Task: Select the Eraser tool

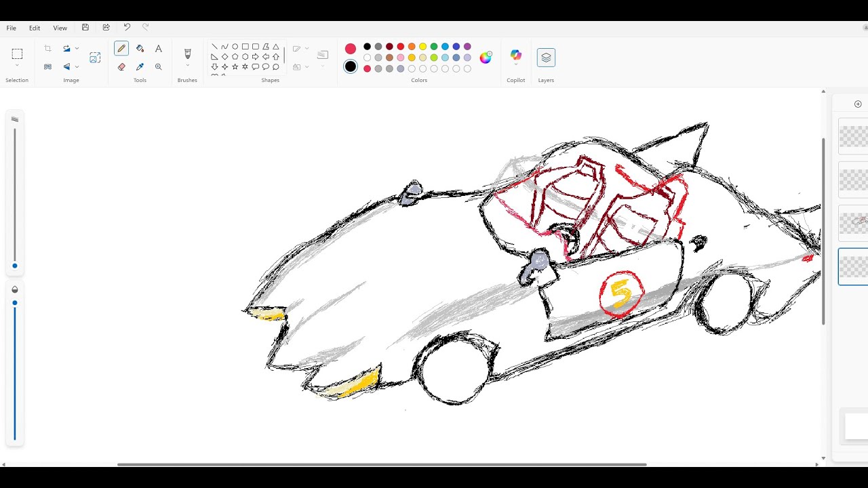Action: pos(121,66)
